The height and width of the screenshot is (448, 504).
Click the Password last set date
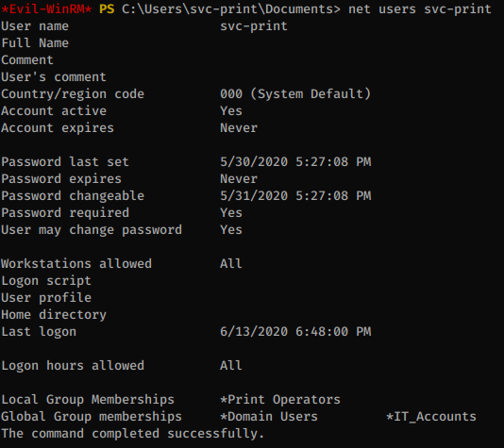pyautogui.click(x=295, y=162)
